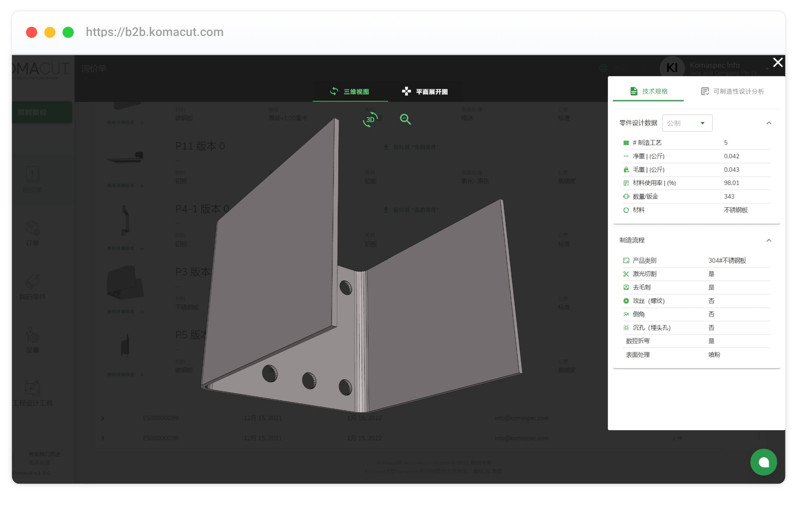Click the 去毛刺 row icon
Screen dimensions: 812x508
pos(626,287)
